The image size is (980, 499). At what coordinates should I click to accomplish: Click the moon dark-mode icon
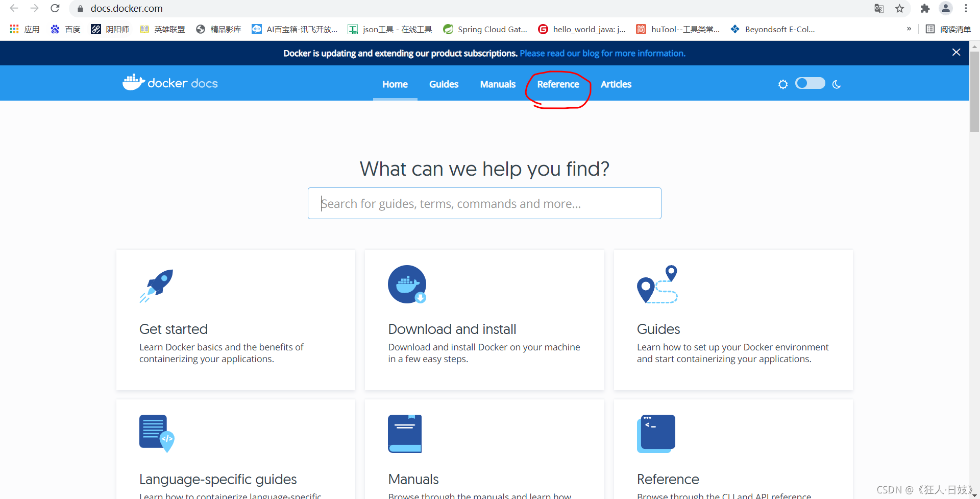tap(836, 84)
